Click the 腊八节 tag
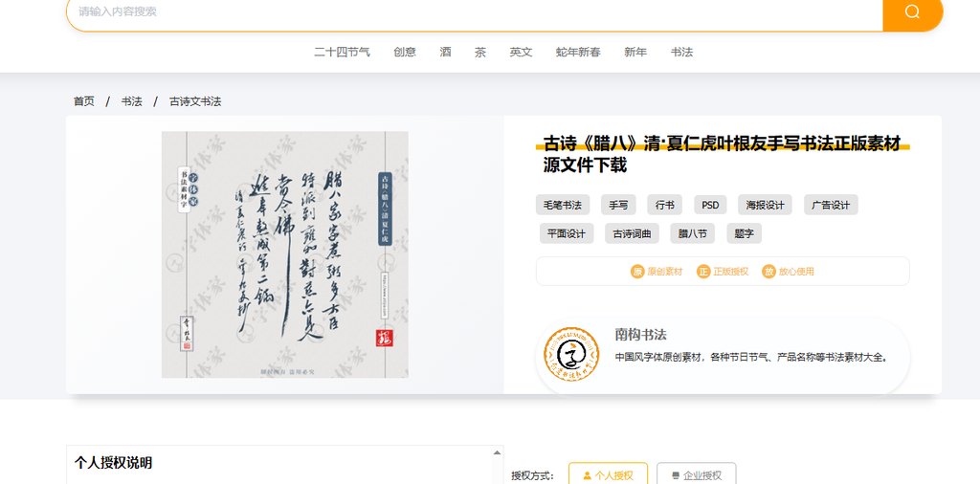Screen dimensions: 980x484 tap(693, 233)
